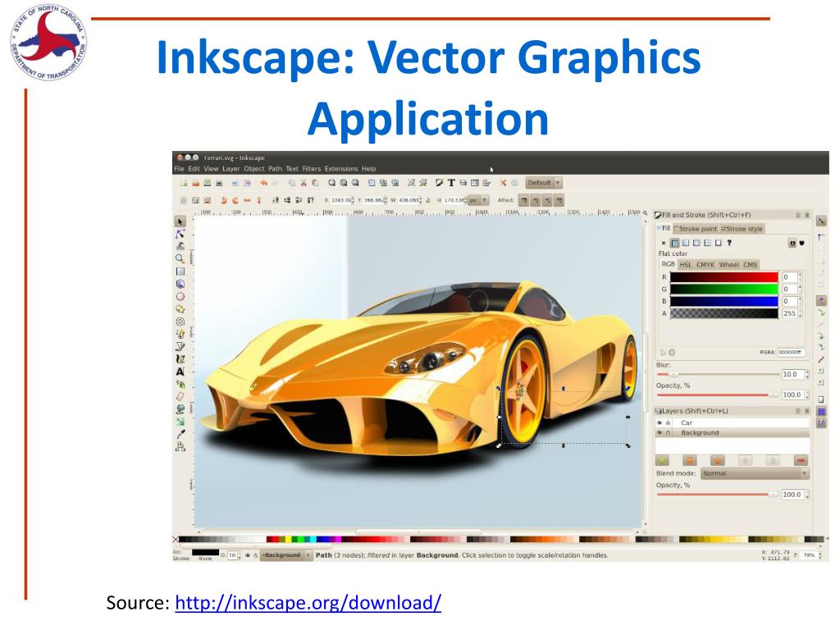Select the Connector tool
This screenshot has height=630, width=840.
point(180,446)
